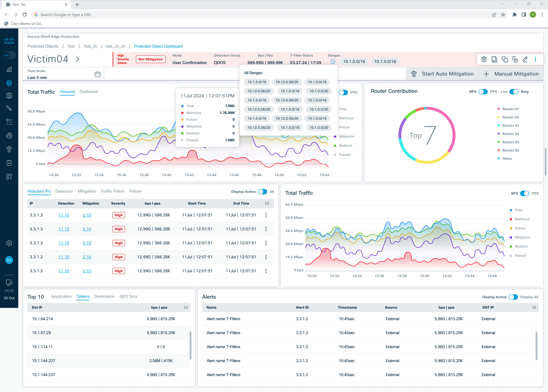
Task: Open vertical three-dot menu in header toolbar
Action: point(535,59)
